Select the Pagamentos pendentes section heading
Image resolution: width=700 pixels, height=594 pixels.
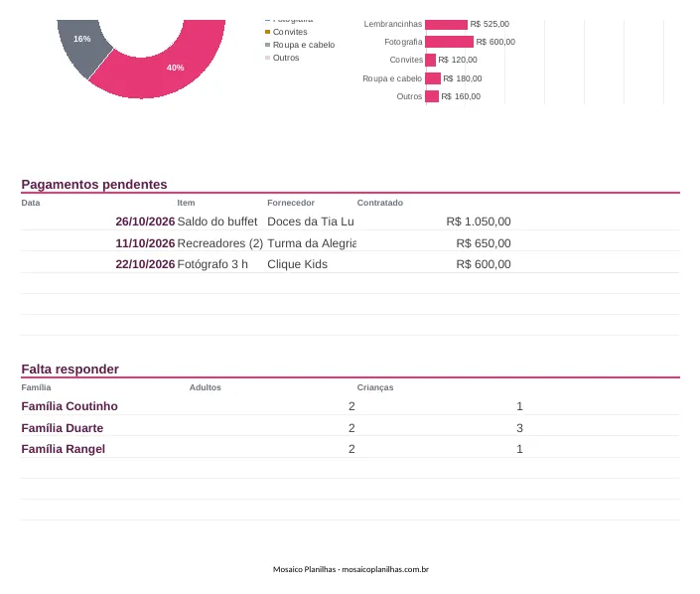pos(94,185)
